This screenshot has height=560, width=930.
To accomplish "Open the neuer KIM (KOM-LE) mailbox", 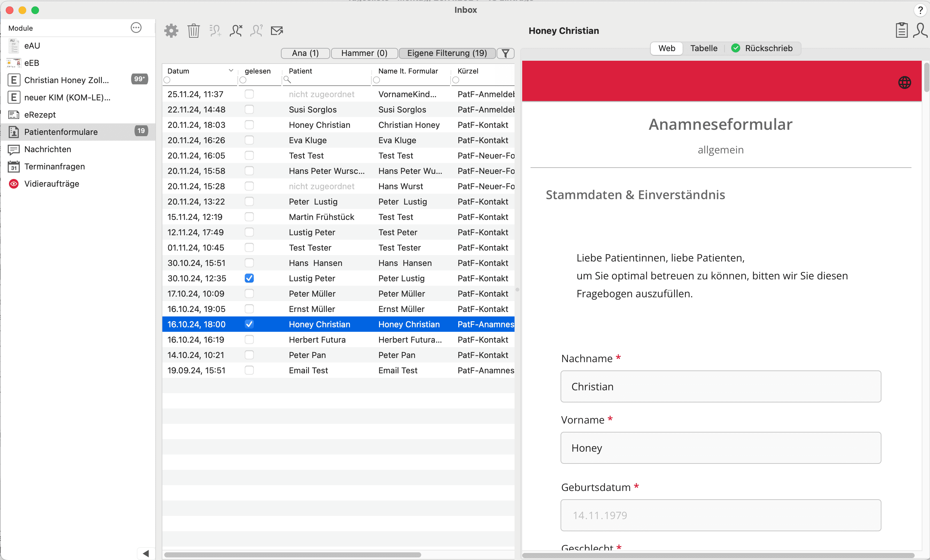I will click(78, 97).
